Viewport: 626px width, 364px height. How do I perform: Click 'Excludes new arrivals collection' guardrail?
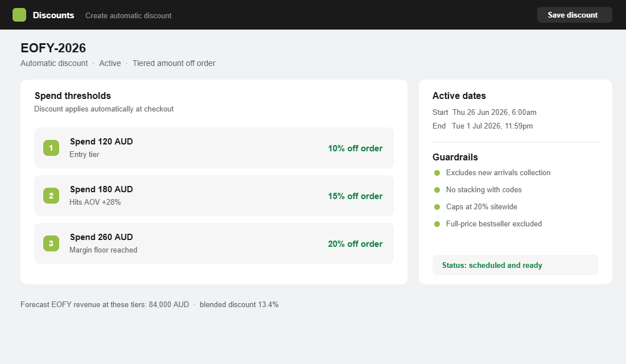pos(499,172)
